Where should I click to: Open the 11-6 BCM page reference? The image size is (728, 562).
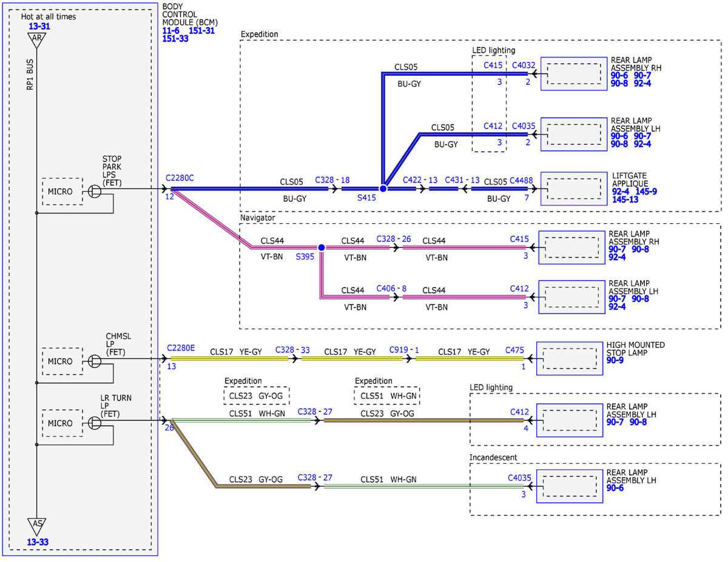[x=171, y=30]
